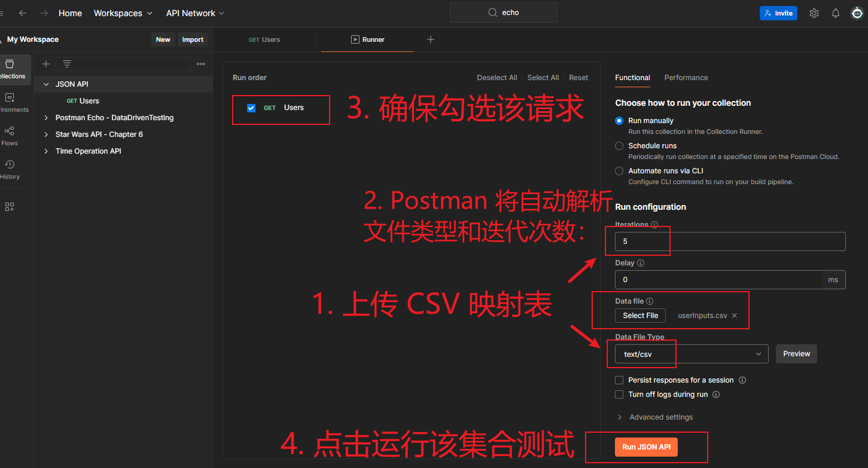Image resolution: width=868 pixels, height=468 pixels.
Task: Click Run JSON API button
Action: pos(646,447)
